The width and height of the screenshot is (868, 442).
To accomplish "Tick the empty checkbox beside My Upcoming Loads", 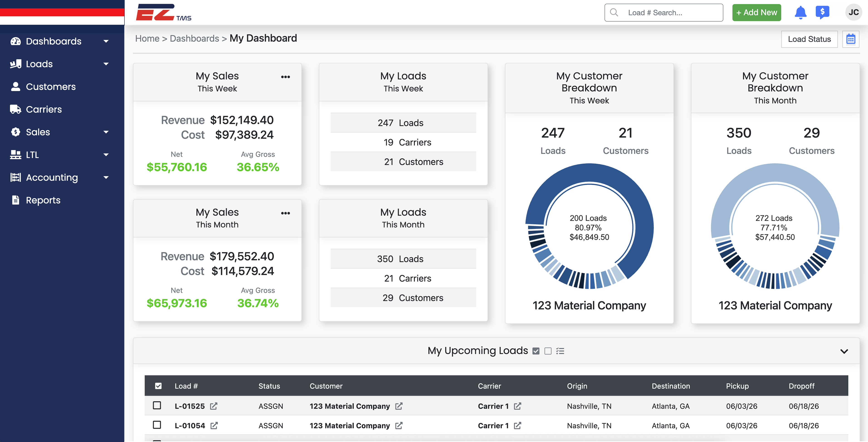I will tap(548, 351).
